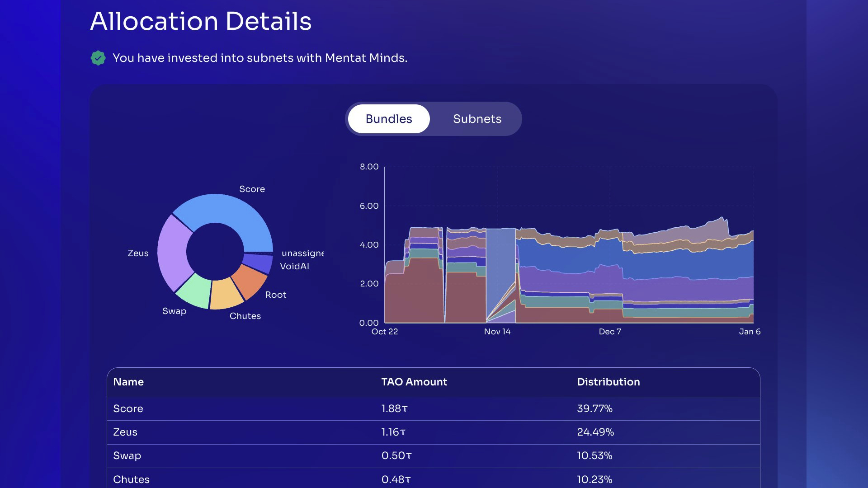Click the Distribution column header

click(x=608, y=382)
